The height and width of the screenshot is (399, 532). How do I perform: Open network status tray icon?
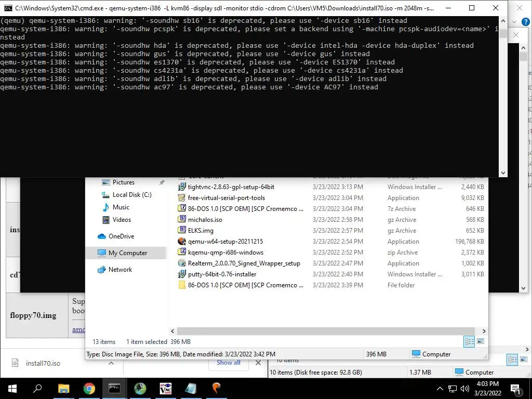point(453,389)
